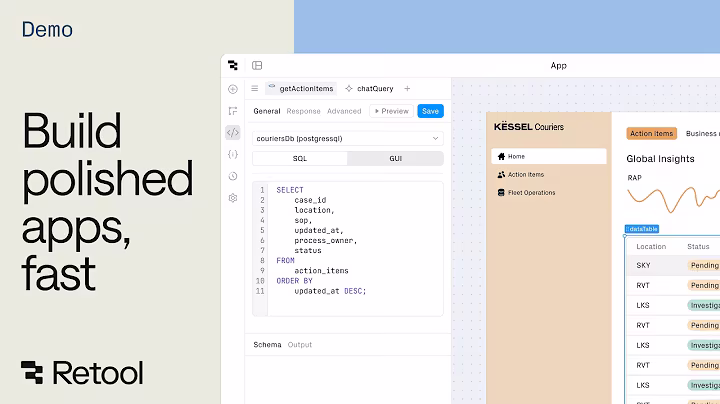Click the Retool logo in the editor header
The height and width of the screenshot is (404, 720).
pyautogui.click(x=233, y=65)
